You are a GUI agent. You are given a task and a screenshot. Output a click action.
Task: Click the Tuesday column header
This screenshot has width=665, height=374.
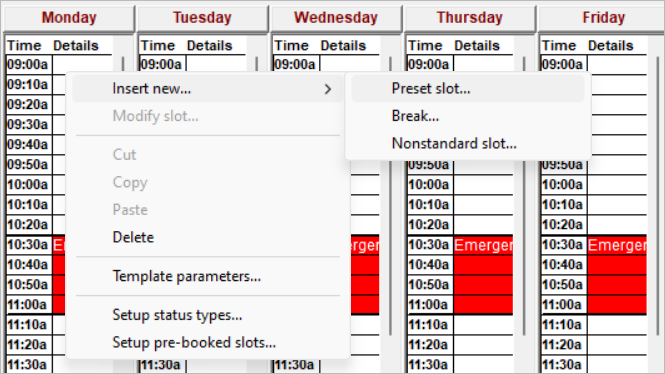click(x=202, y=18)
